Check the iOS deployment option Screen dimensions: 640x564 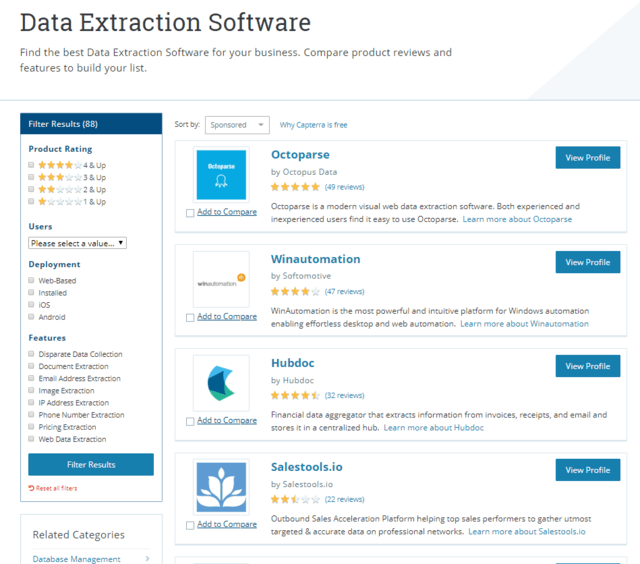click(31, 304)
